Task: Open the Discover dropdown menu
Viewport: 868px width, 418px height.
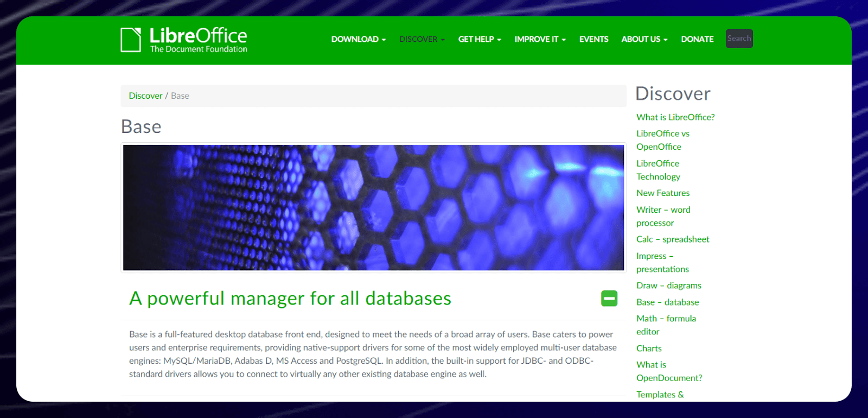Action: point(422,39)
